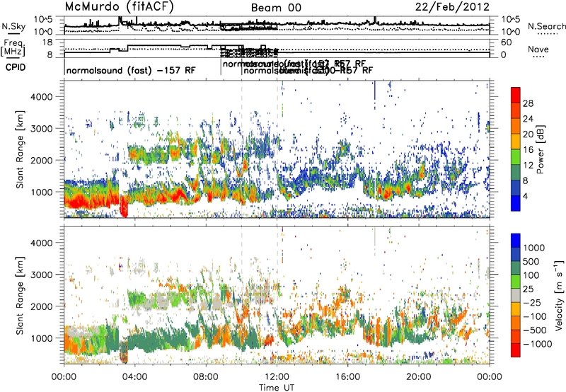Viewport: 566px width, 392px height.
Task: Click the red high-power echo near 03:30 UT
Action: pos(124,207)
